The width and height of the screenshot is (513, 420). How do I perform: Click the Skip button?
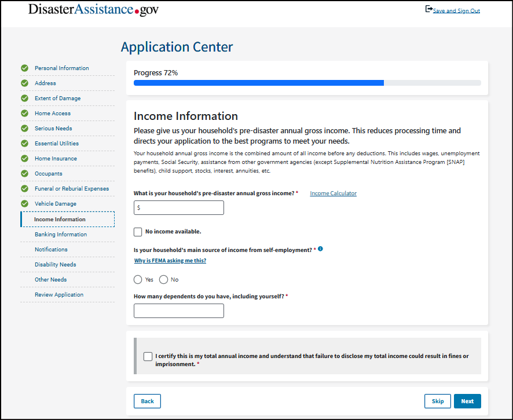click(438, 401)
